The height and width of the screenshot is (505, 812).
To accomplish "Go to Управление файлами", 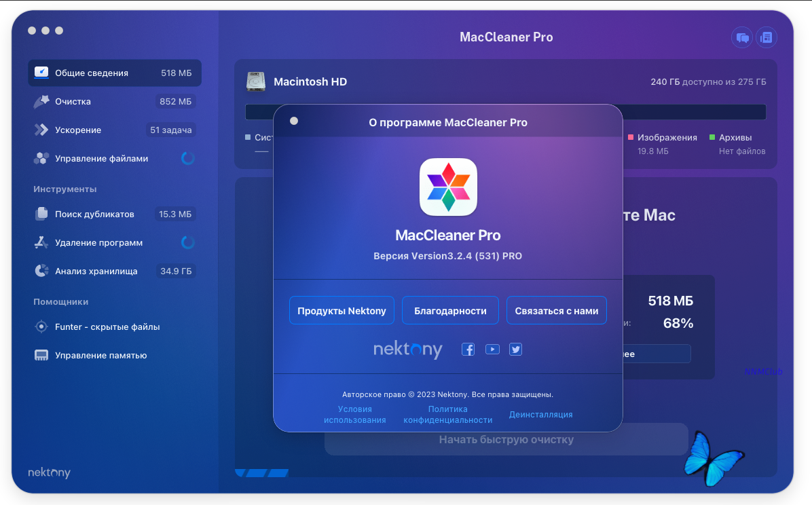I will click(x=115, y=159).
